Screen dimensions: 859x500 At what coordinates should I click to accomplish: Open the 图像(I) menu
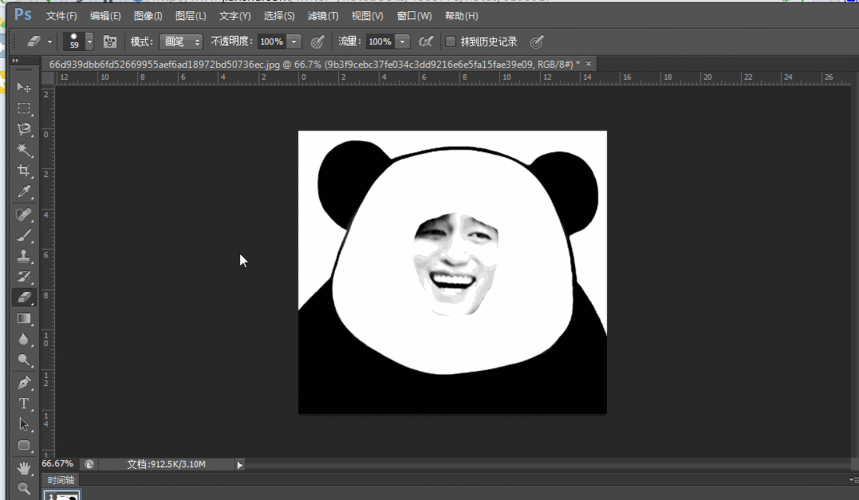pos(148,16)
